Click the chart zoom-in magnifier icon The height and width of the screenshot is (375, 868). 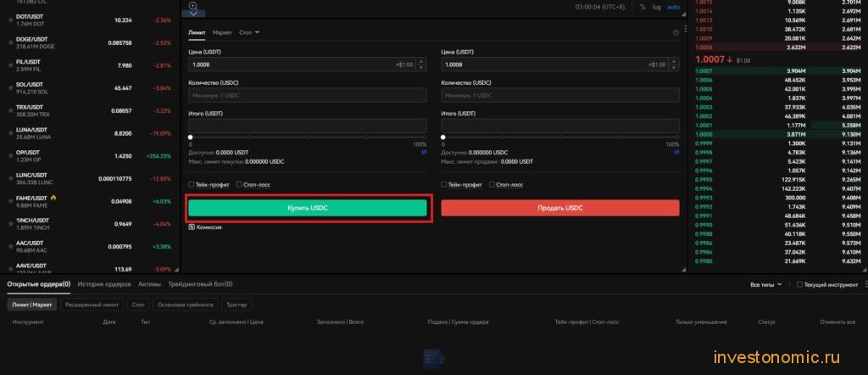pyautogui.click(x=193, y=6)
